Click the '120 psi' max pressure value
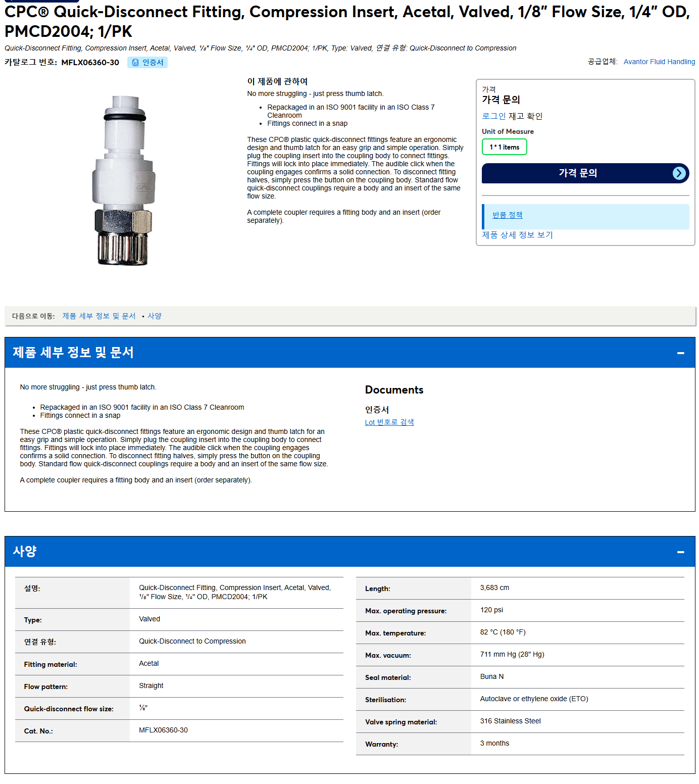 point(491,610)
